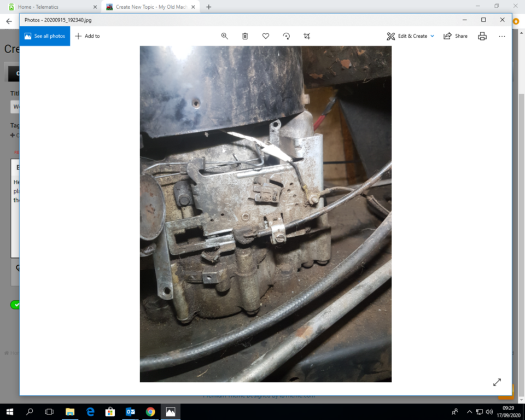Image resolution: width=525 pixels, height=420 pixels.
Task: Open Chrome from the taskbar
Action: [x=150, y=411]
